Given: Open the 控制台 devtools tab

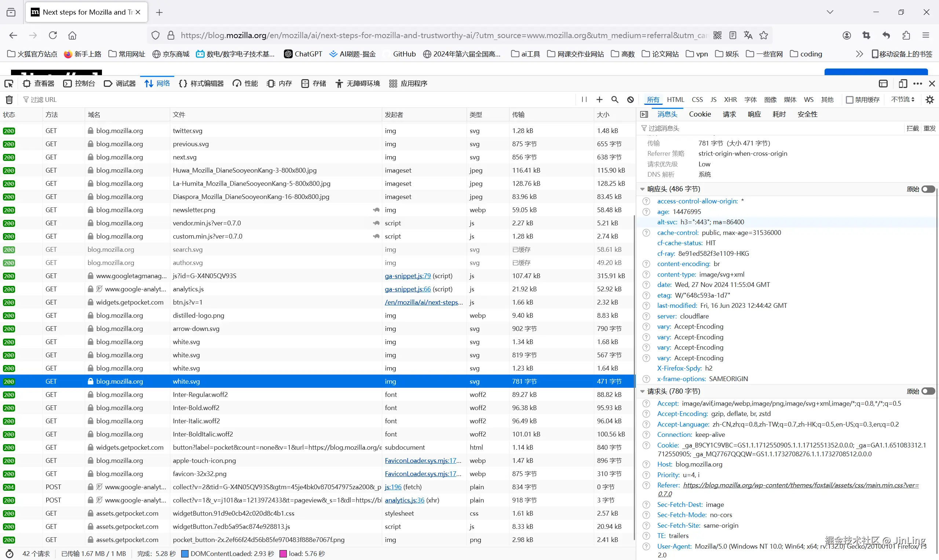Looking at the screenshot, I should pyautogui.click(x=79, y=84).
